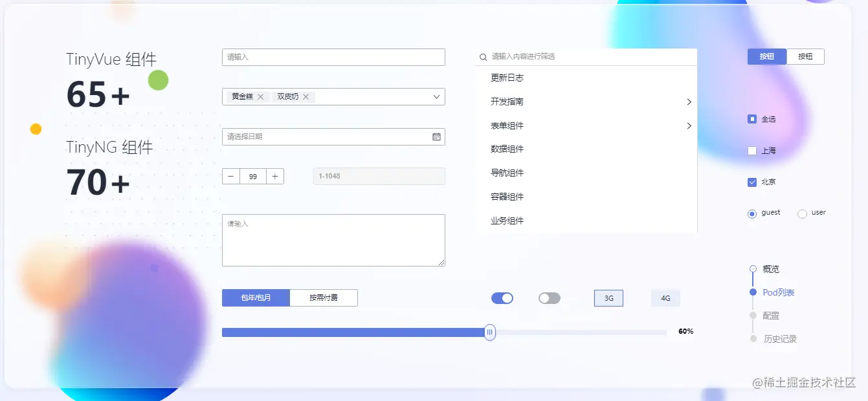The image size is (868, 401).
Task: Select the 3G option button
Action: [608, 298]
